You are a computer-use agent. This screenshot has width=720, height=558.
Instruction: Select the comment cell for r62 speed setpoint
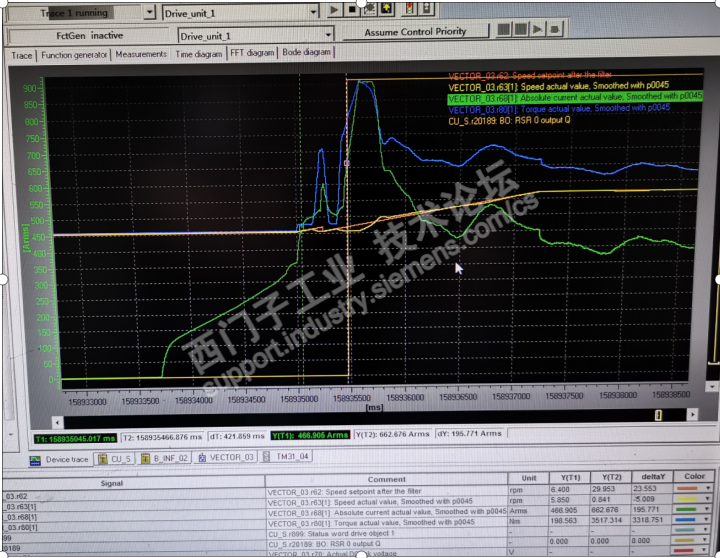(x=387, y=491)
